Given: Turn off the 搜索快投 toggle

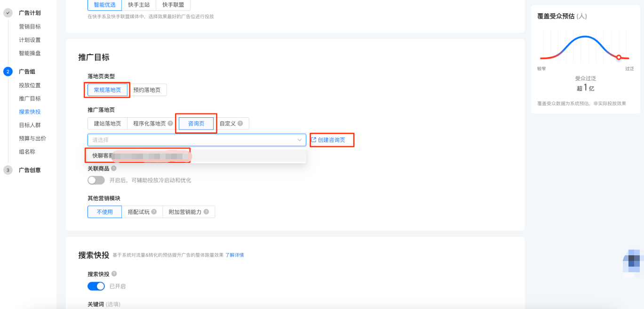Looking at the screenshot, I should point(96,286).
